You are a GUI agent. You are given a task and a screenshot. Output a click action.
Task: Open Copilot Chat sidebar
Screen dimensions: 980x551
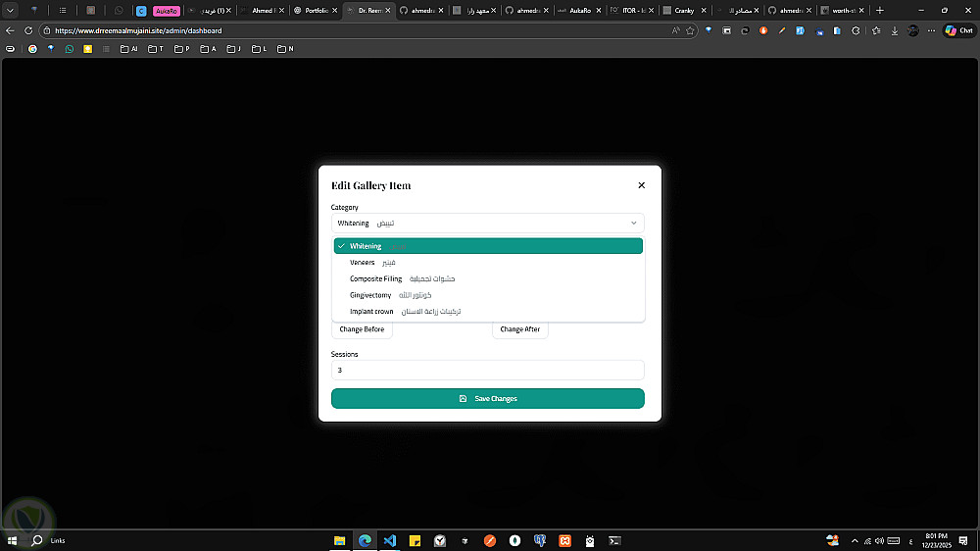959,30
